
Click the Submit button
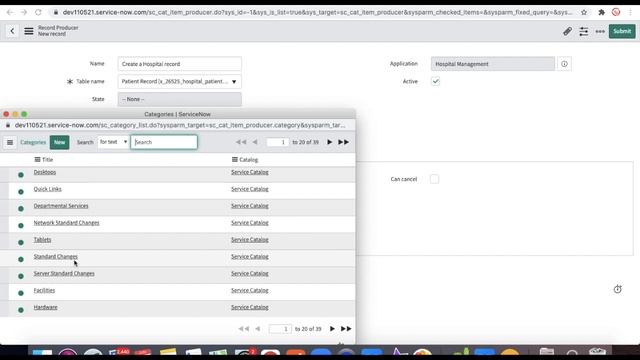tap(622, 31)
